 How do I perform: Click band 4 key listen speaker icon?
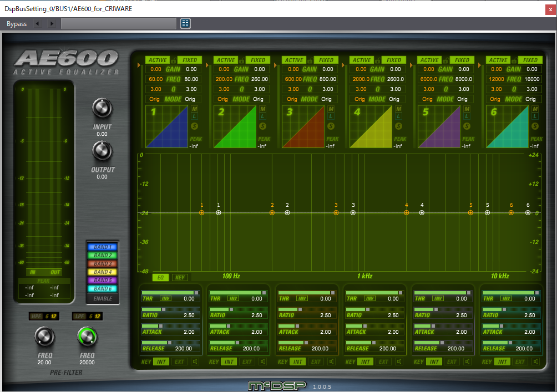[x=399, y=362]
